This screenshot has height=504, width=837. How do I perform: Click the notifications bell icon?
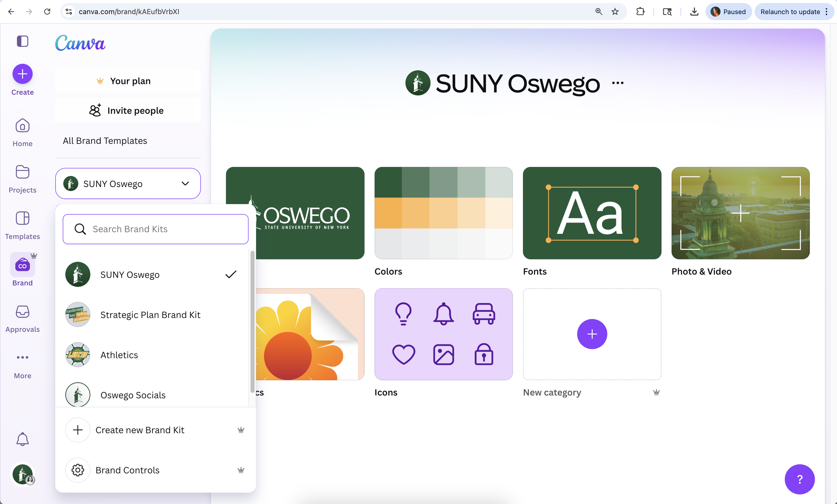[22, 439]
